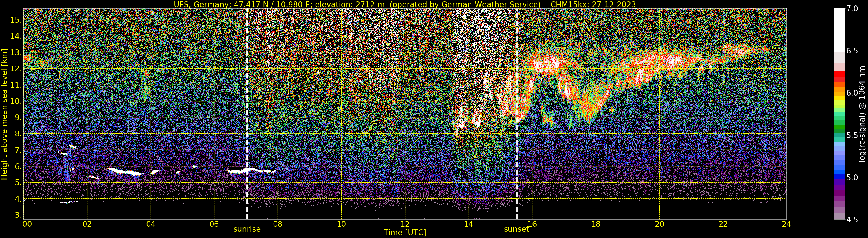
Task: Click the x-axis tick label '00'
Action: click(x=27, y=224)
